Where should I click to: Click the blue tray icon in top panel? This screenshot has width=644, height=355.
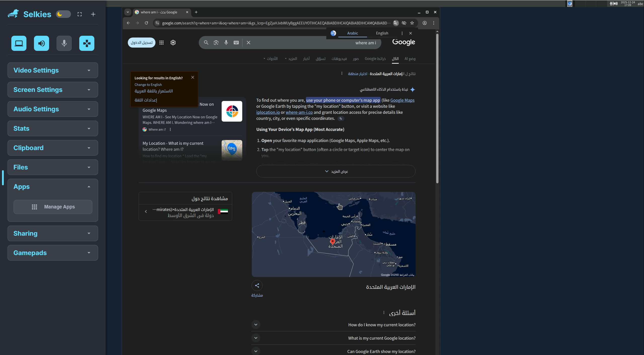tap(570, 4)
